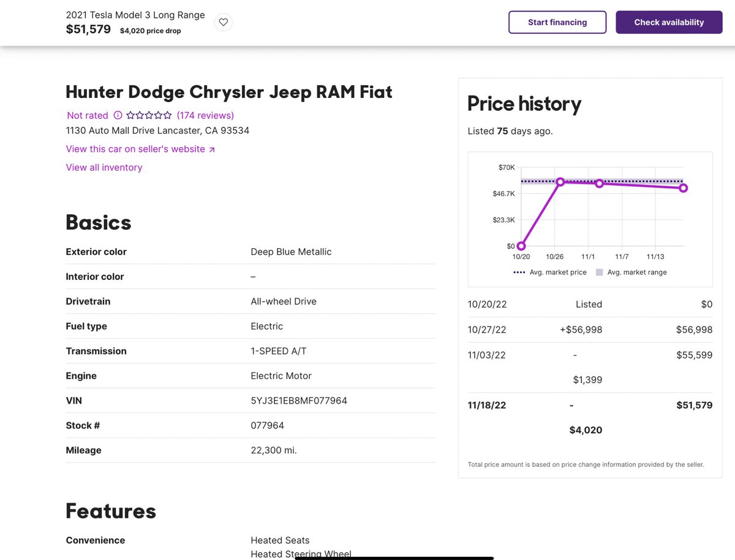Click the $51,579 price in header
735x560 pixels.
pyautogui.click(x=88, y=29)
